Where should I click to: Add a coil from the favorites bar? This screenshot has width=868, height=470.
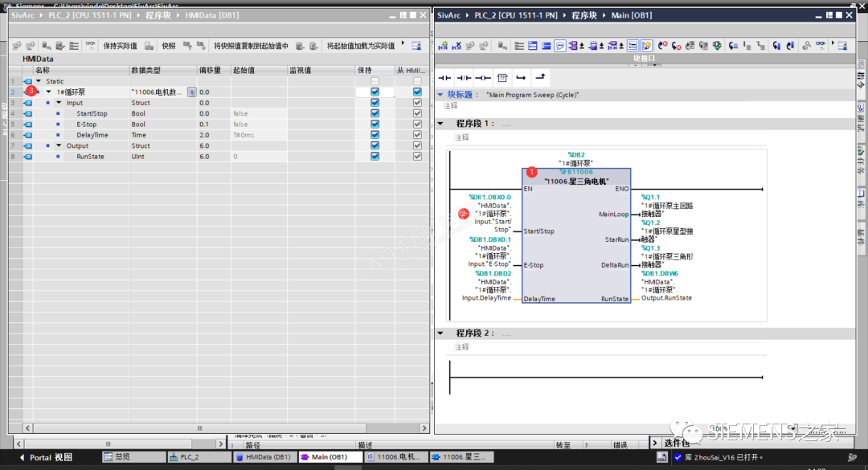tap(484, 78)
